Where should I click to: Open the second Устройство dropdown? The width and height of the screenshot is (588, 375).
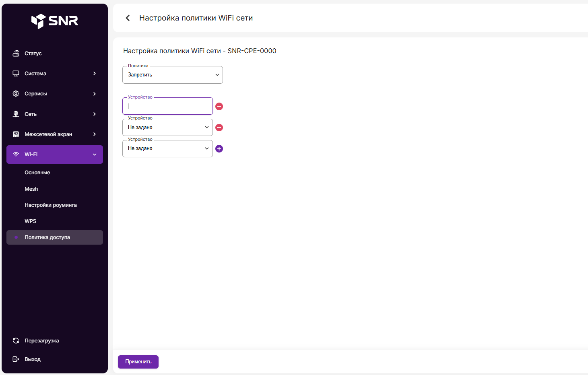pos(167,128)
